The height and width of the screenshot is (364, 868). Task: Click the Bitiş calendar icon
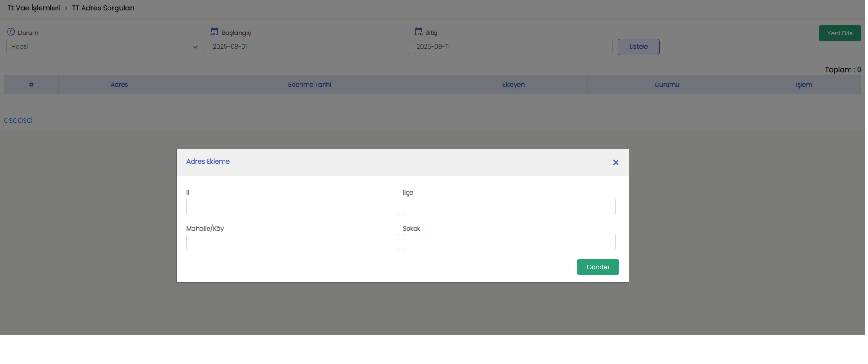tap(418, 32)
